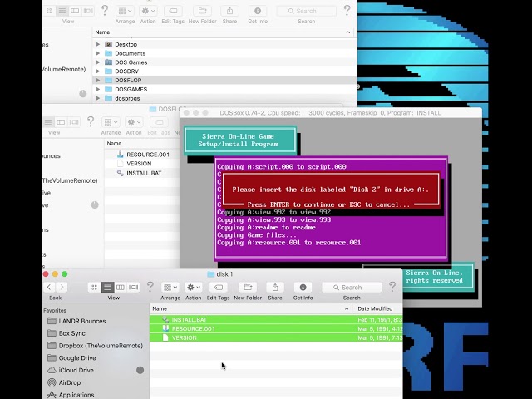Viewport: 532px width, 399px height.
Task: Click disk 1 folder icon in title bar
Action: point(210,274)
